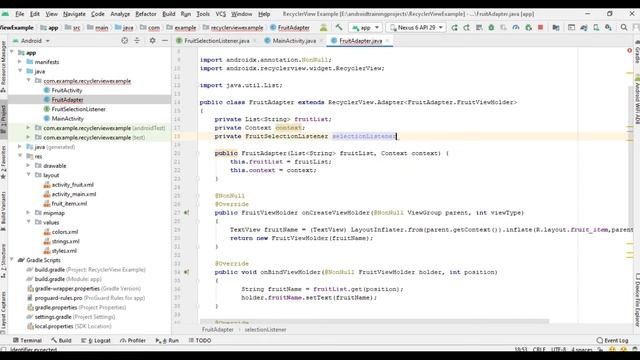Viewport: 640px width, 360px height.
Task: Click the FruitAdapter breadcrumb in navigation bar
Action: (x=293, y=27)
